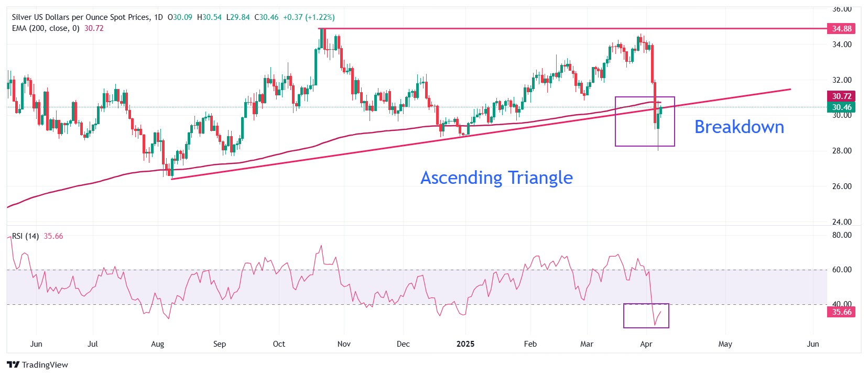The image size is (868, 376).
Task: Select the EMA (200, close, 0) indicator label
Action: [x=46, y=28]
